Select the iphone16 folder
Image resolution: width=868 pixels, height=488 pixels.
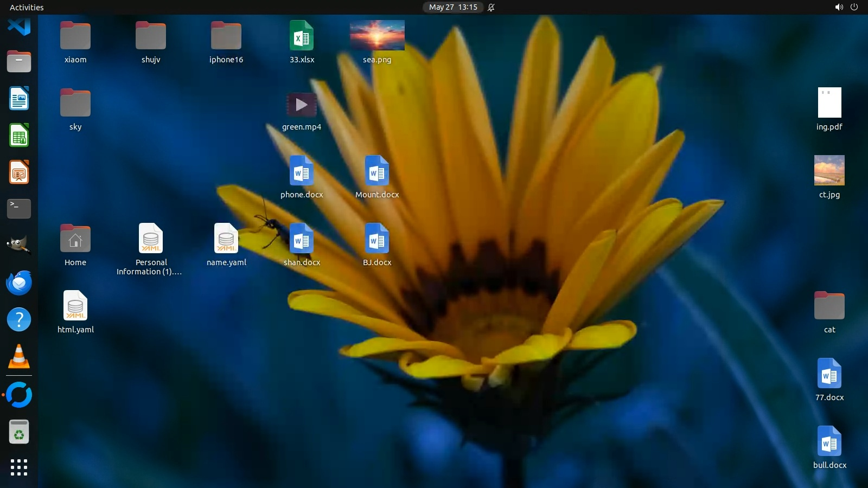226,36
